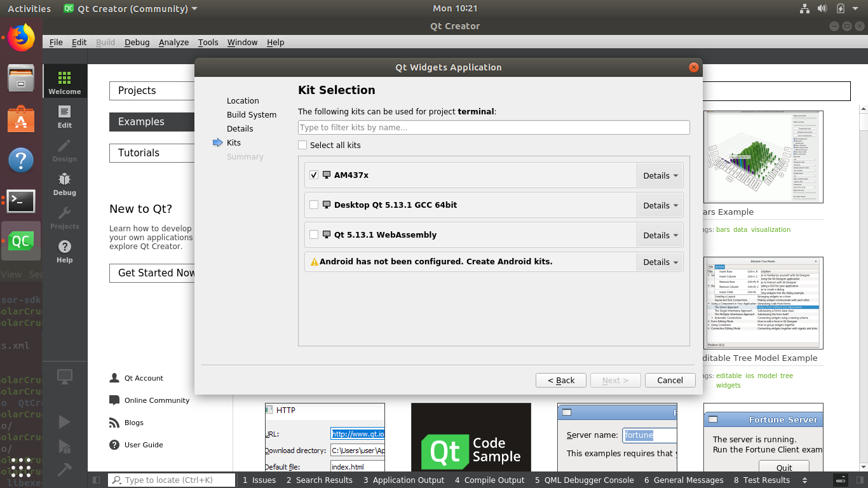Click the Blogs RSS icon
This screenshot has height=488, width=868.
pos(114,423)
